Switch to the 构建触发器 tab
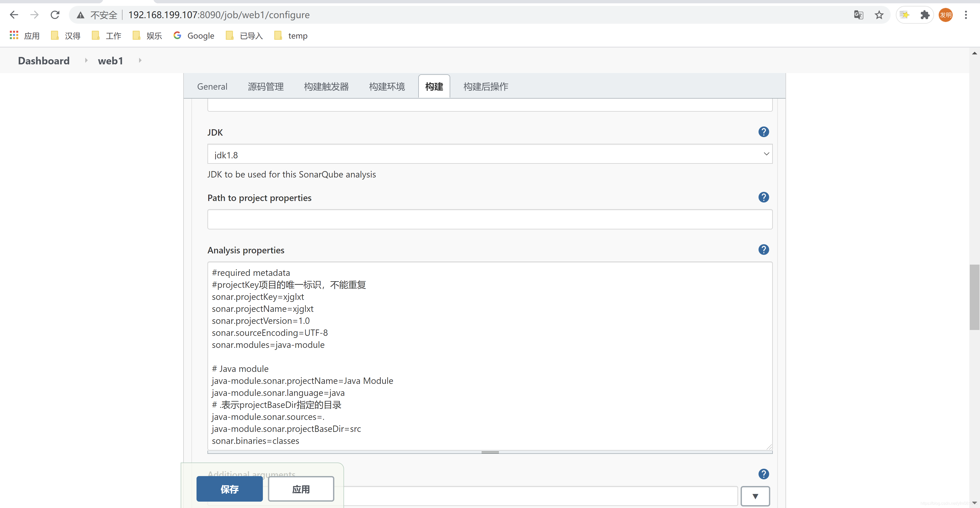The image size is (980, 508). coord(326,86)
